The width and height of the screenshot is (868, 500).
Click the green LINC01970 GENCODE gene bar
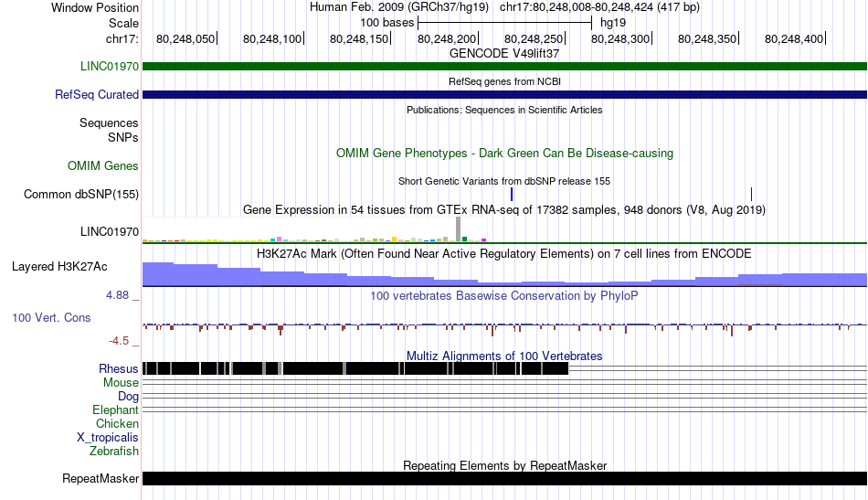click(504, 67)
